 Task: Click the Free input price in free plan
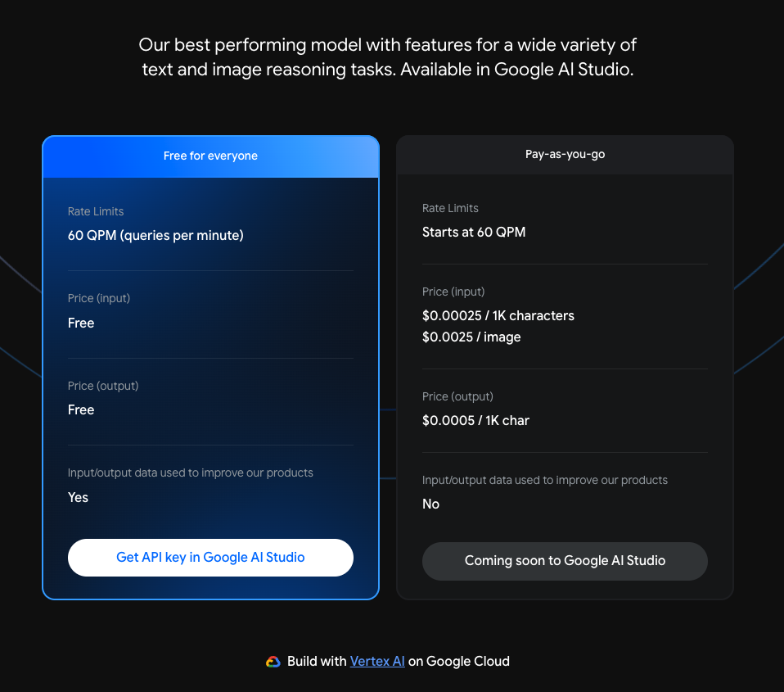(x=81, y=323)
